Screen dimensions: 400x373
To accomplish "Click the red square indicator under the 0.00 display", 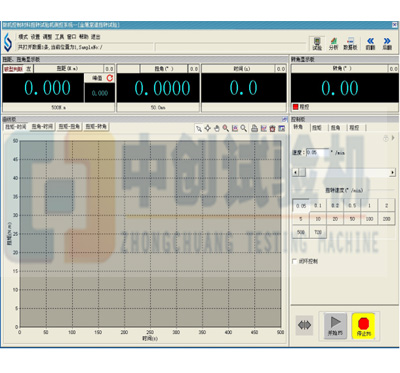I will 295,107.
